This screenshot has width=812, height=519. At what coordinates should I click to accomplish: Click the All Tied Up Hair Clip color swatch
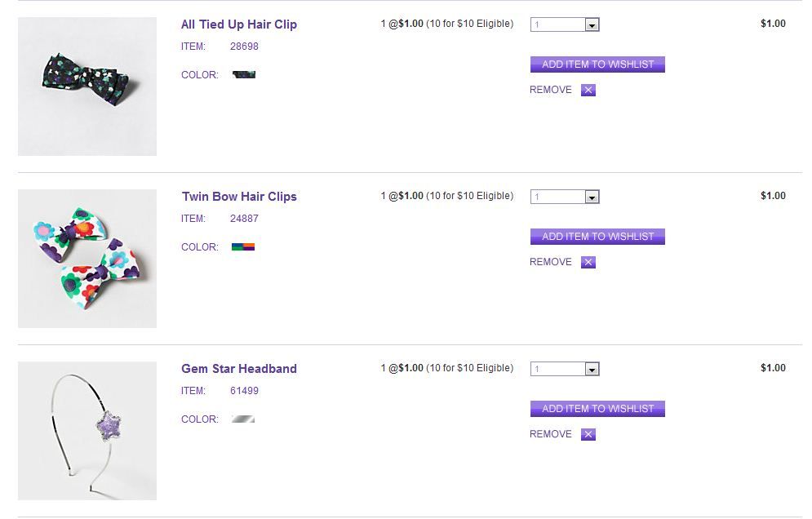[243, 75]
